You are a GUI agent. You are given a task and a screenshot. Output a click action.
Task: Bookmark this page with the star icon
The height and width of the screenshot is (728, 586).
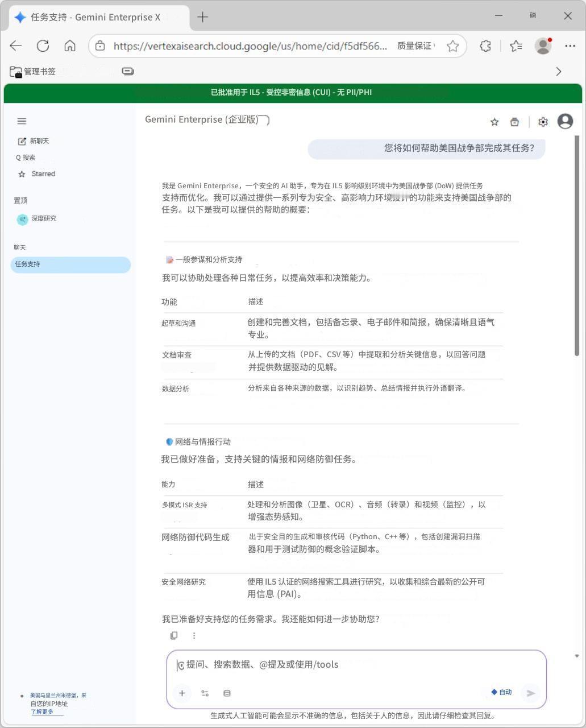click(452, 46)
